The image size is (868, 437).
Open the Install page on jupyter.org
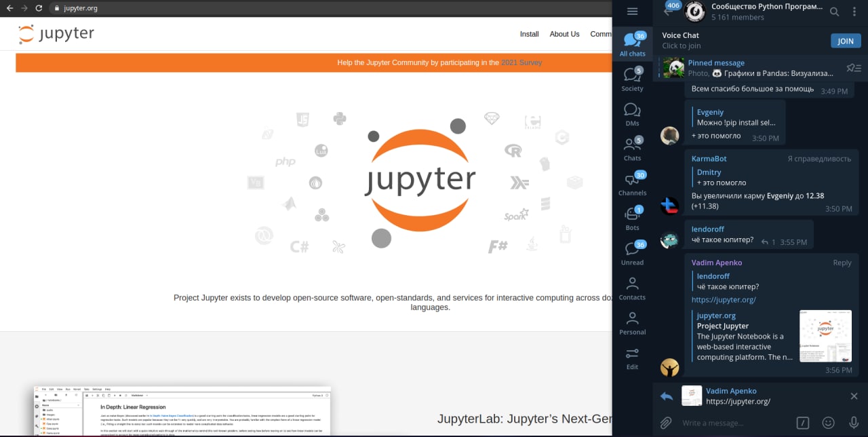pos(529,34)
